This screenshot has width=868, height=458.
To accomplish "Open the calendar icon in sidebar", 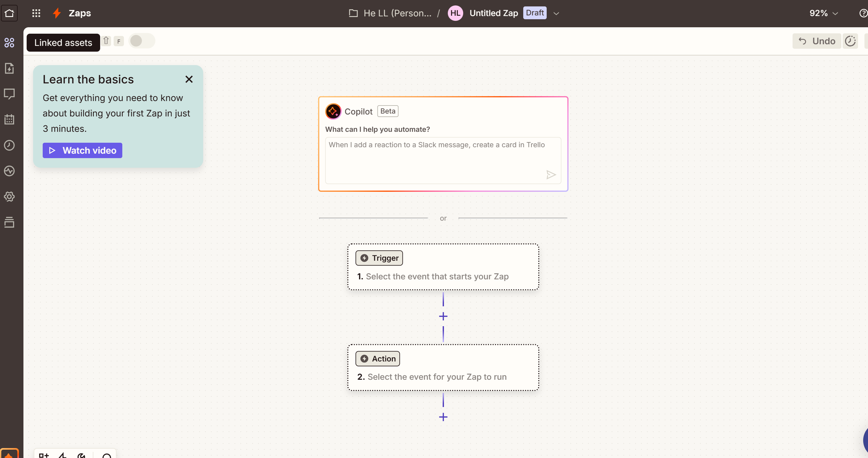I will coord(9,120).
